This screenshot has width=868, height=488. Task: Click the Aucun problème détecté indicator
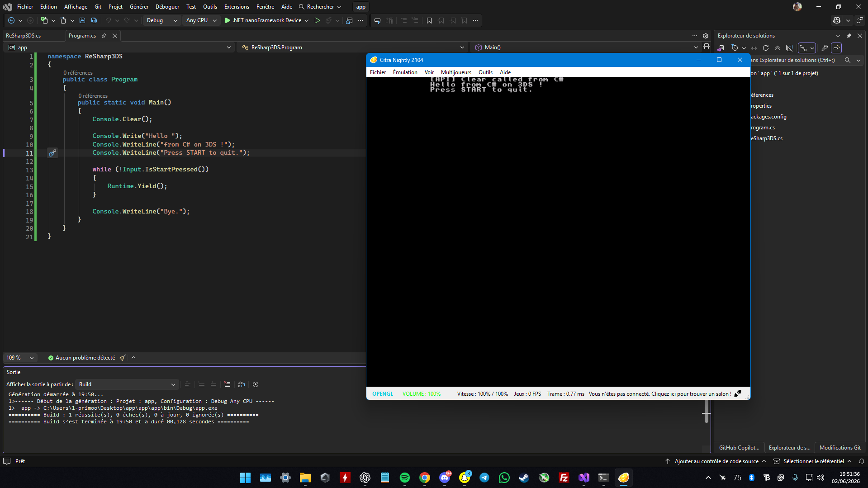[81, 358]
